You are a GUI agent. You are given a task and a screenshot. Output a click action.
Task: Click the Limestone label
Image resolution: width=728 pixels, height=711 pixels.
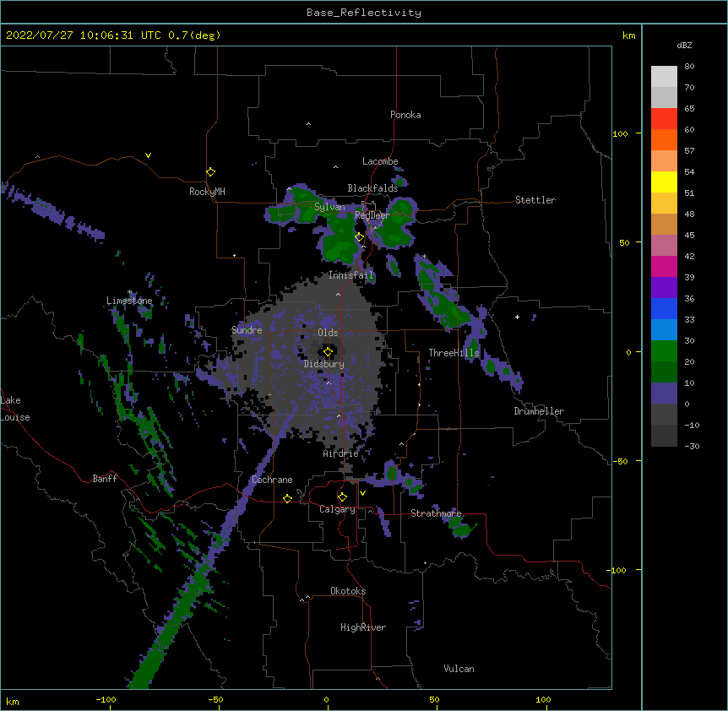click(129, 301)
